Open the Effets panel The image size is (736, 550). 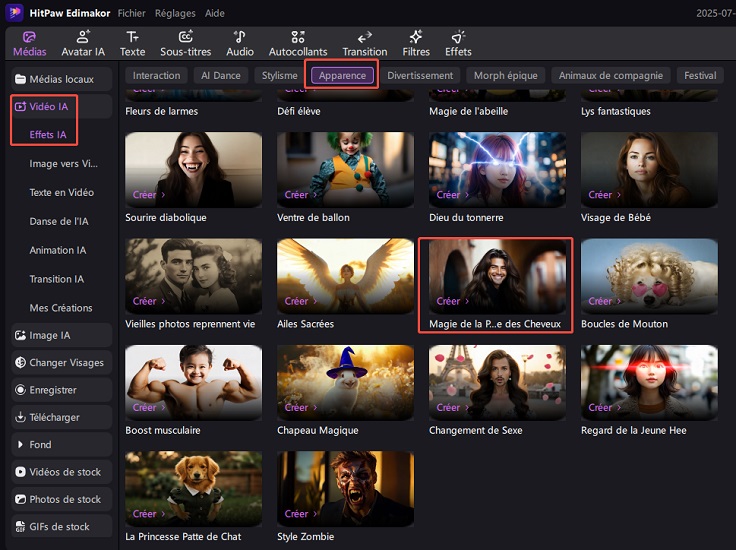pyautogui.click(x=458, y=43)
